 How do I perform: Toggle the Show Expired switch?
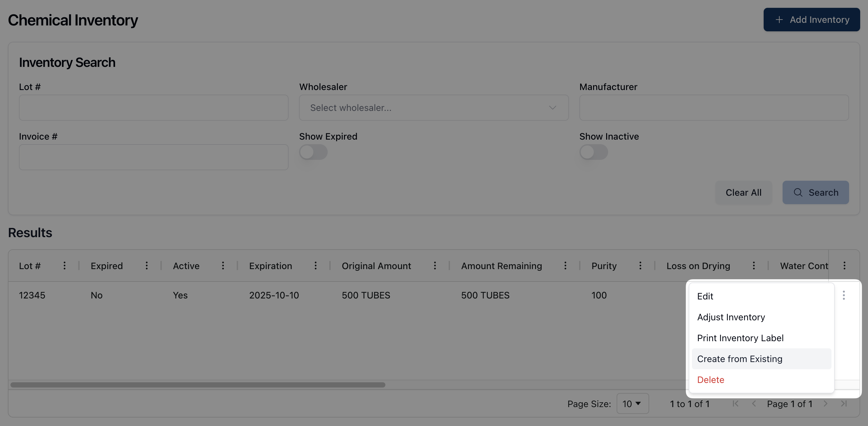tap(313, 152)
